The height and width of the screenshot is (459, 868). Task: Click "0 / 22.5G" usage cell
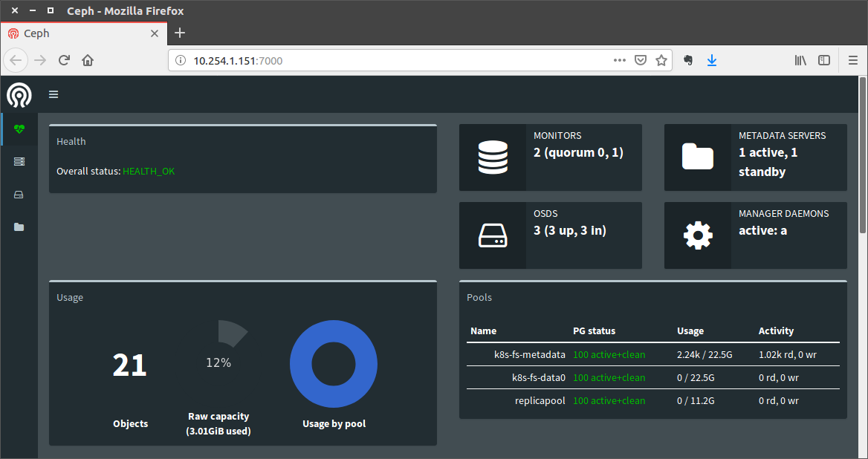tap(696, 378)
